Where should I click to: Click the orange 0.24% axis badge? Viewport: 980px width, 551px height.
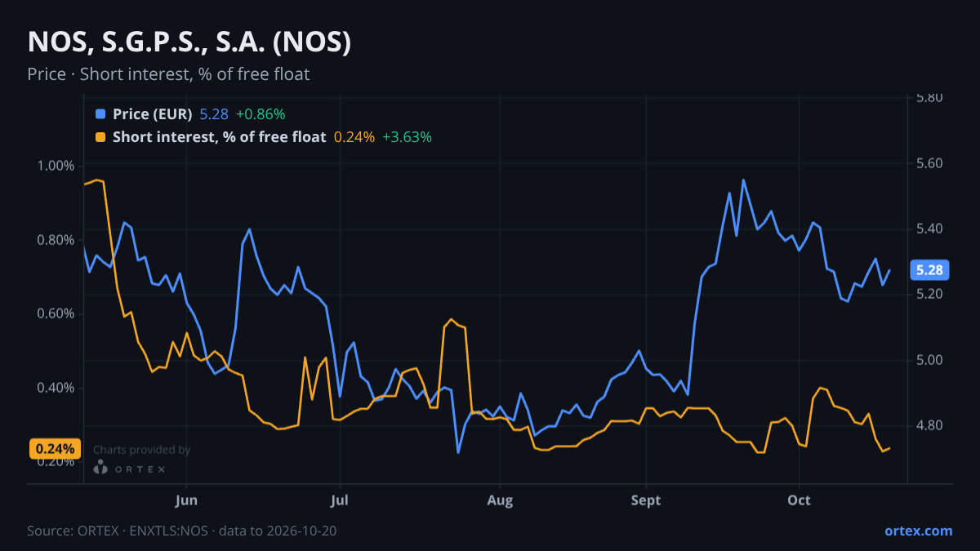pyautogui.click(x=56, y=448)
